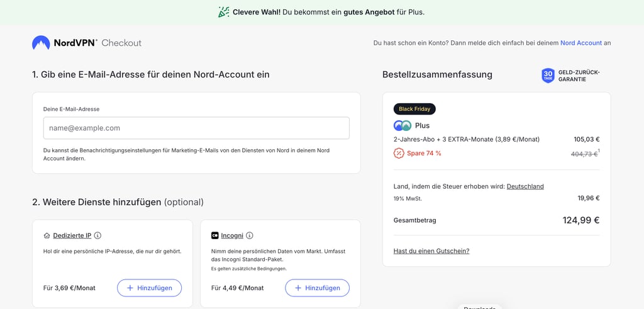The image size is (644, 309).
Task: Focus the email address input field
Action: [196, 128]
